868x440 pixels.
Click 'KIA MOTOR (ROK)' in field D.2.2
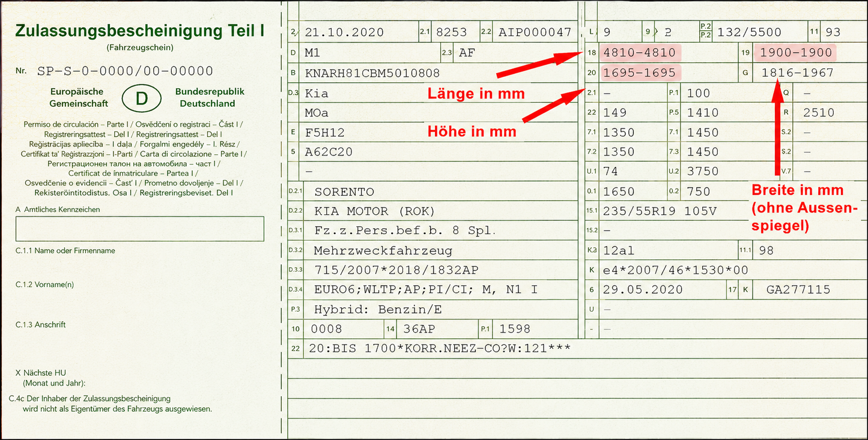374,211
